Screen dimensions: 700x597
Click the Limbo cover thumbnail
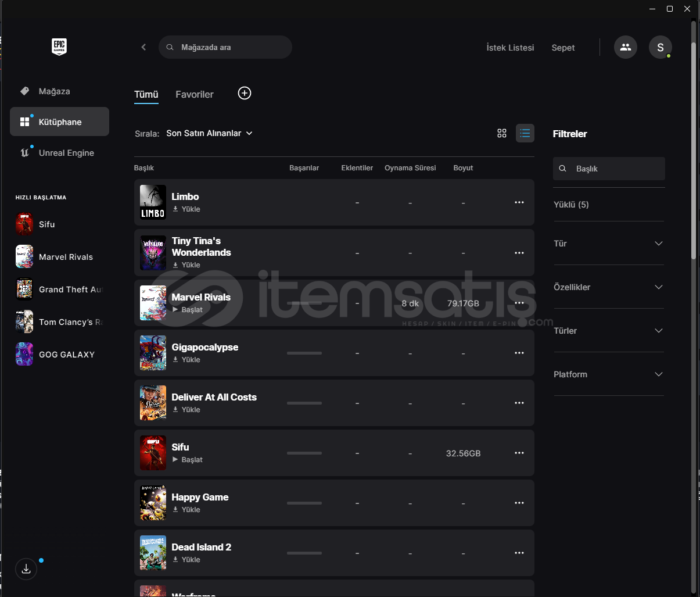(x=153, y=202)
